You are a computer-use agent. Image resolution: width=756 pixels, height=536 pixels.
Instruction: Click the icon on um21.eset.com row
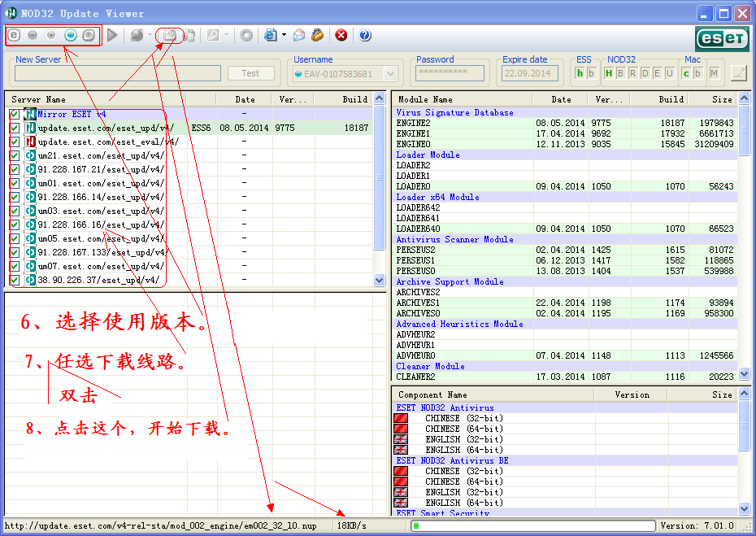pos(30,156)
